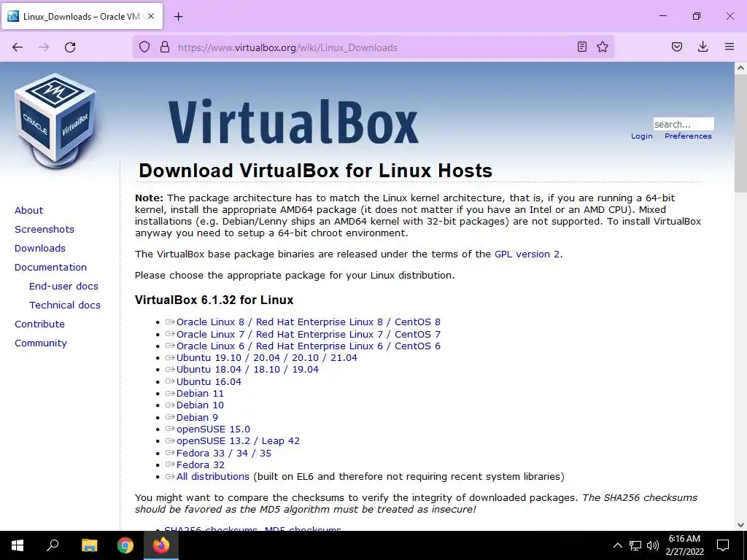
Task: Click the vertical scrollbar thumb
Action: (x=740, y=133)
